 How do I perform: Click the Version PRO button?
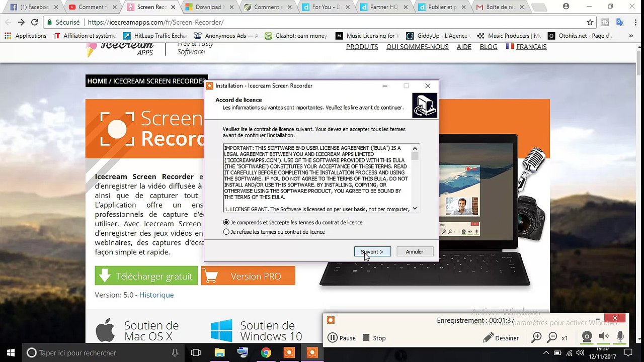tap(248, 276)
